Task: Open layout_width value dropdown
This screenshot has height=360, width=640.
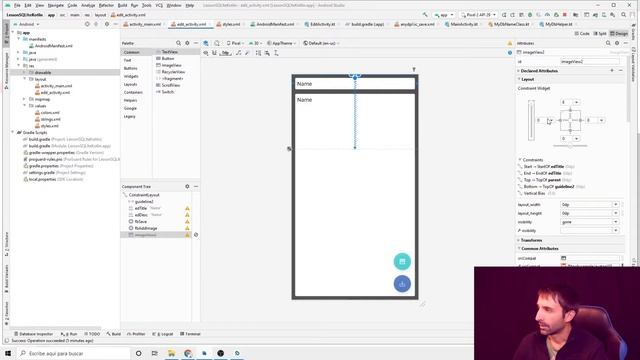Action: tap(616, 204)
